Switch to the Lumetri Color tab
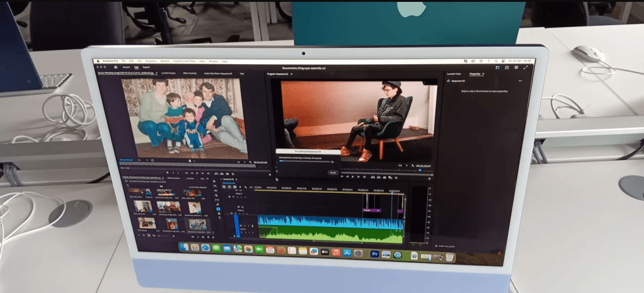Screen dimensions: 644x293 coord(455,74)
